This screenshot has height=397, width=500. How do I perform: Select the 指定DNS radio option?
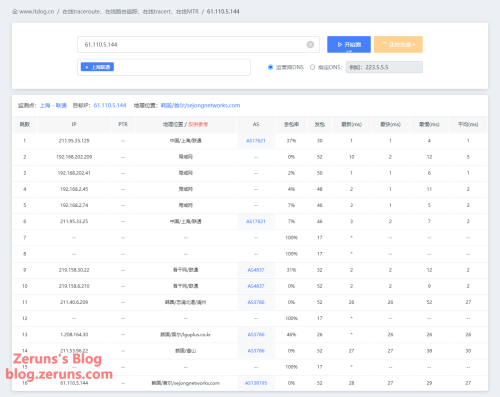pyautogui.click(x=312, y=67)
